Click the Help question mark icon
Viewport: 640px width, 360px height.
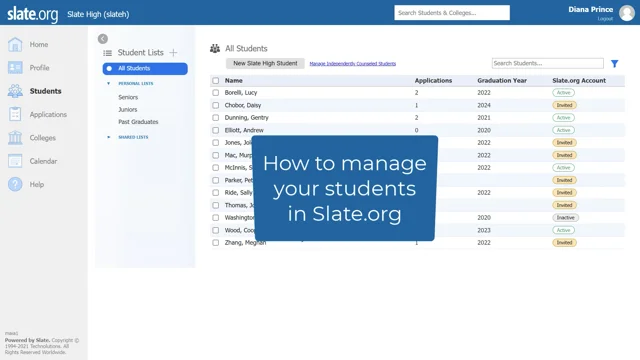pos(15,184)
